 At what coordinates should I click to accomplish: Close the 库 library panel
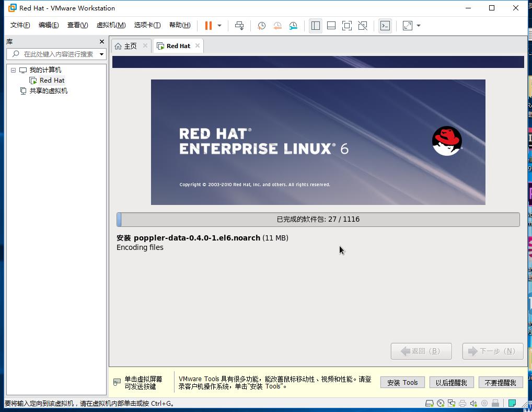(102, 41)
